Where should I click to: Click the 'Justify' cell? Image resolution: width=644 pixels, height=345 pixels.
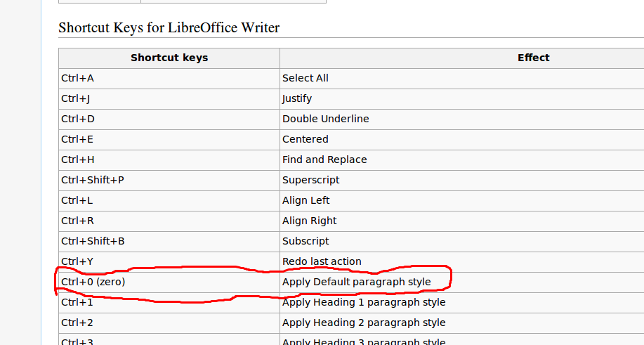tap(462, 99)
